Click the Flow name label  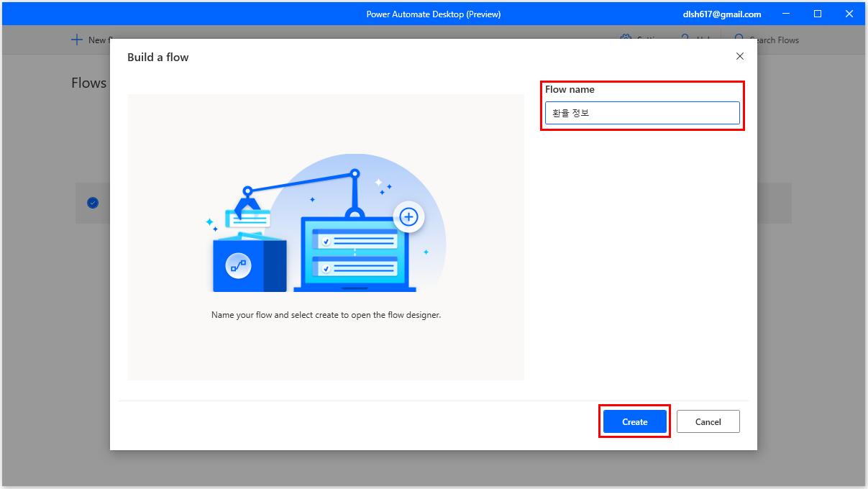[570, 90]
